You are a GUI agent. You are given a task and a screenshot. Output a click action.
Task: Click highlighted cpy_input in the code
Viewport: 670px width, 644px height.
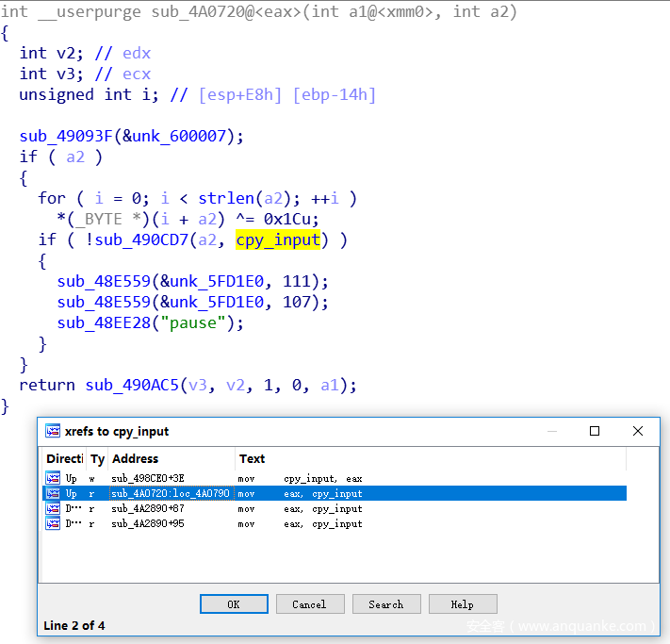[277, 239]
